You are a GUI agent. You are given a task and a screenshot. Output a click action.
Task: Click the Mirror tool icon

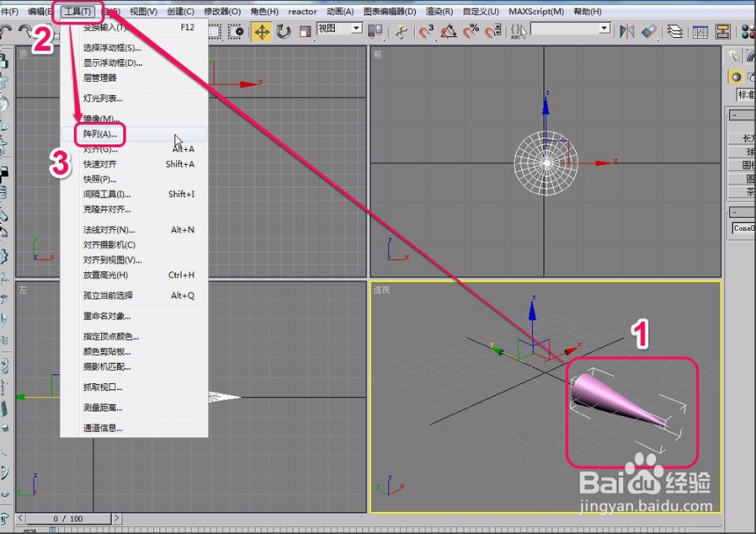tap(627, 32)
